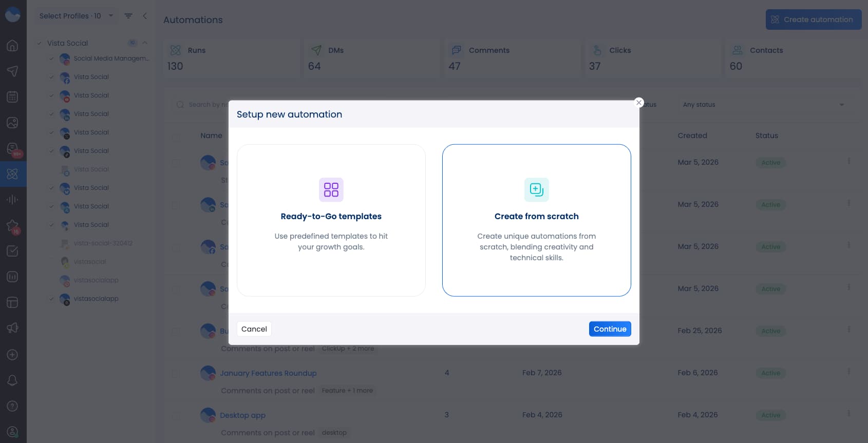Screen dimensions: 868x443
Task: Click the 'desktop' keyword tag
Action: click(x=334, y=433)
